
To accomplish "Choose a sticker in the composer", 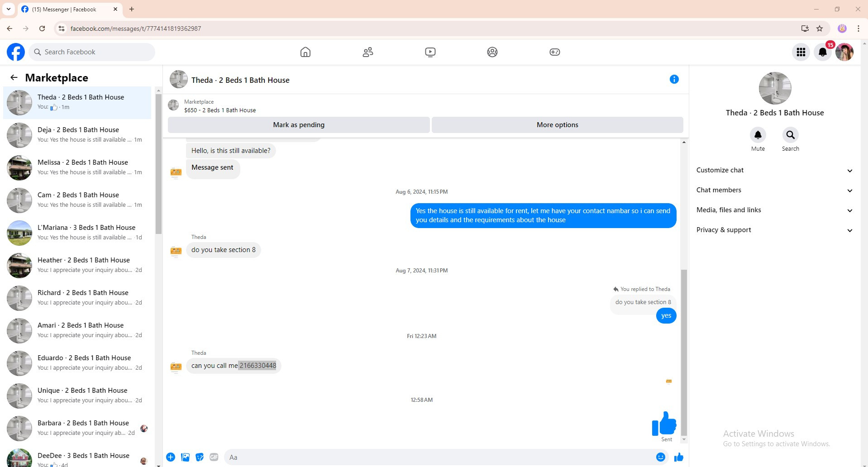I will 200,457.
